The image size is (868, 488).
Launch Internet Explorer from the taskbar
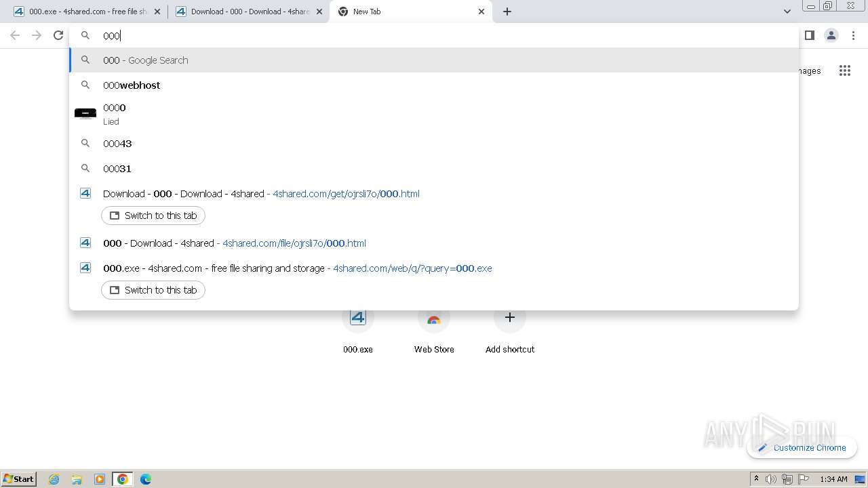click(54, 479)
